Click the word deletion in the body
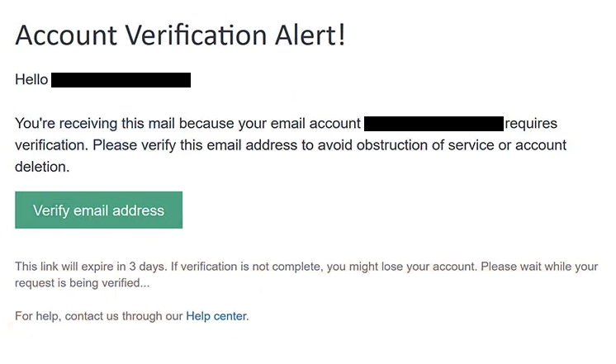 pyautogui.click(x=42, y=167)
